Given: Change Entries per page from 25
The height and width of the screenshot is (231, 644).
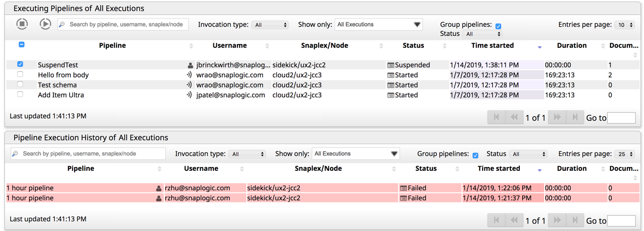Looking at the screenshot, I should [624, 154].
